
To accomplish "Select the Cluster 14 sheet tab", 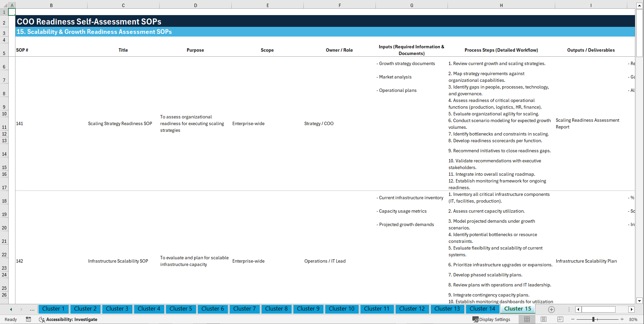I will [482, 309].
